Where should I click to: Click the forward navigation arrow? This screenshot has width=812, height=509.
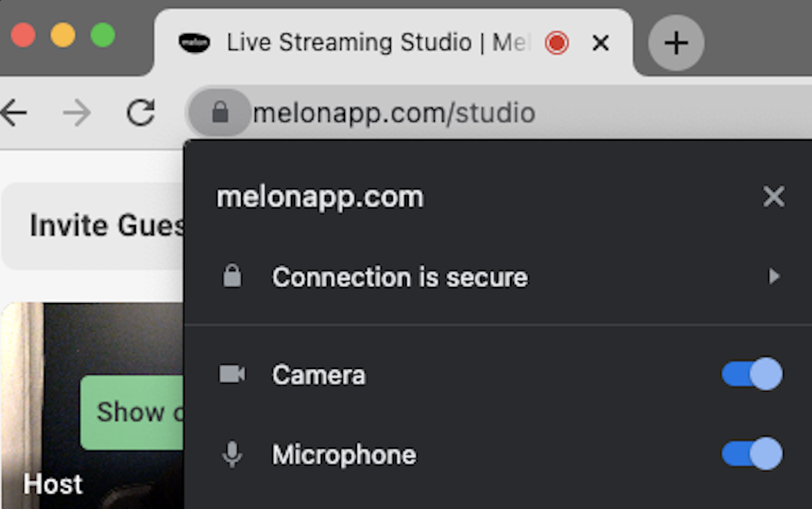pyautogui.click(x=77, y=112)
